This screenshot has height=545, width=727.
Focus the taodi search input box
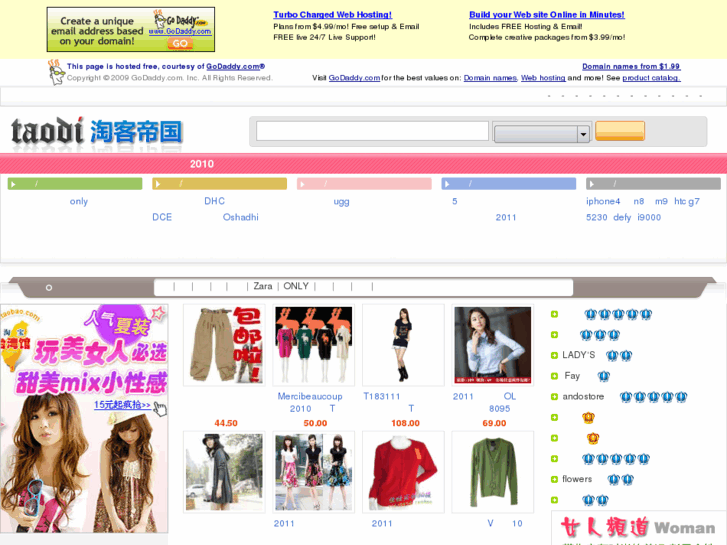(x=372, y=131)
